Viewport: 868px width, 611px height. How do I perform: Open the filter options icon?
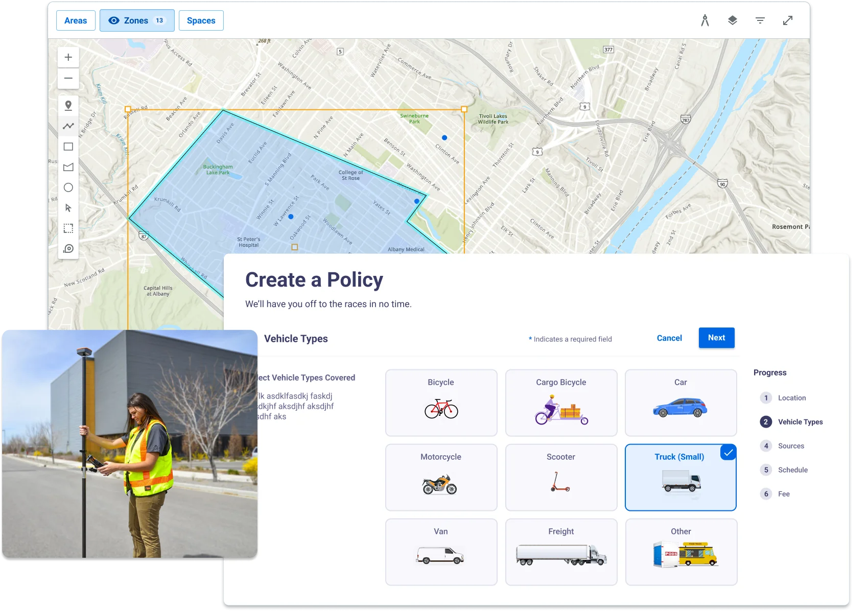[x=760, y=20]
